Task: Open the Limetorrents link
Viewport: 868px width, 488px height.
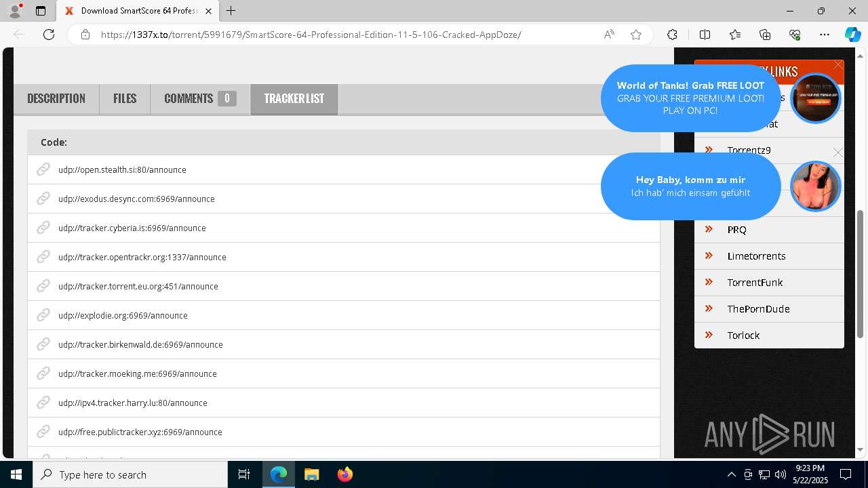Action: tap(756, 256)
